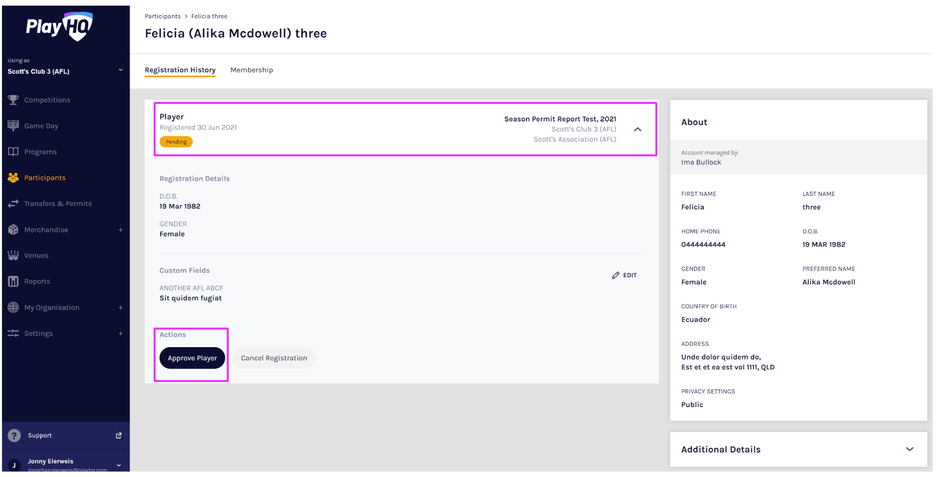Go to Participants breadcrumb link
Screen dimensions: 940x477
click(x=162, y=16)
